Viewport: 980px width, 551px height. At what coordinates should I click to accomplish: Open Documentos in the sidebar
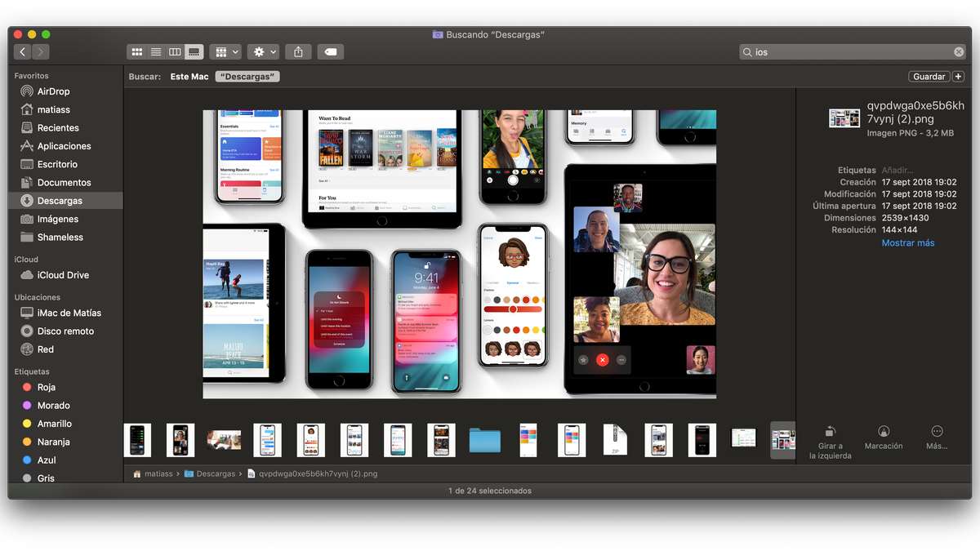[x=65, y=183]
